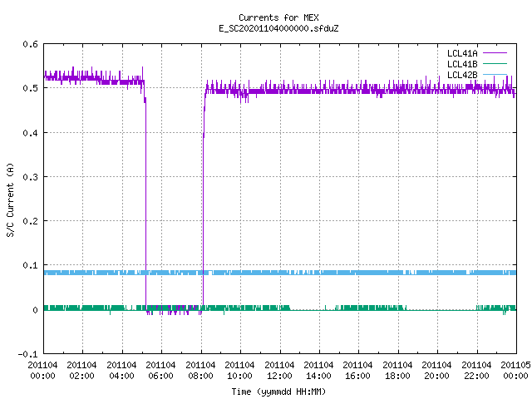Viewport: 532px width, 399px height.
Task: Click the purple line sample next to LCL41A
Action: pos(495,53)
